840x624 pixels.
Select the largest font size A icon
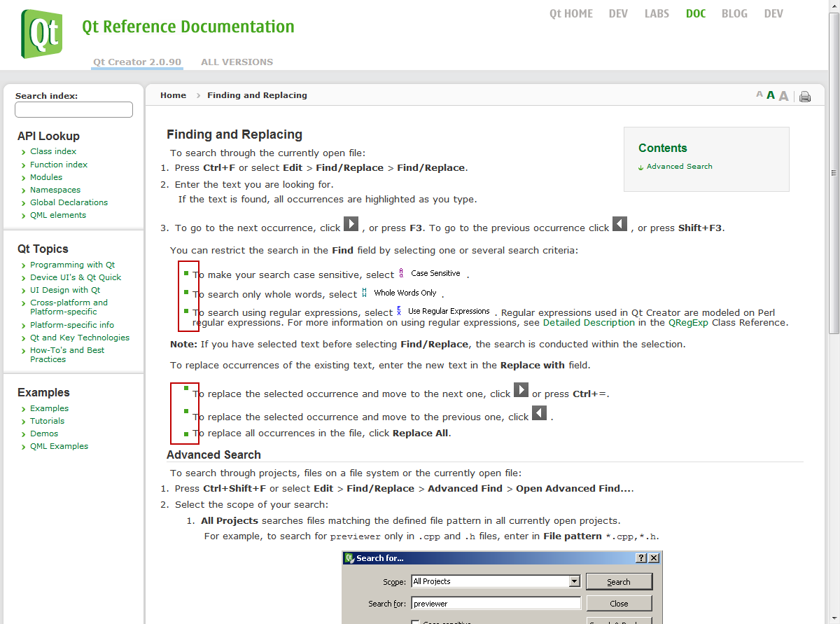click(x=783, y=96)
